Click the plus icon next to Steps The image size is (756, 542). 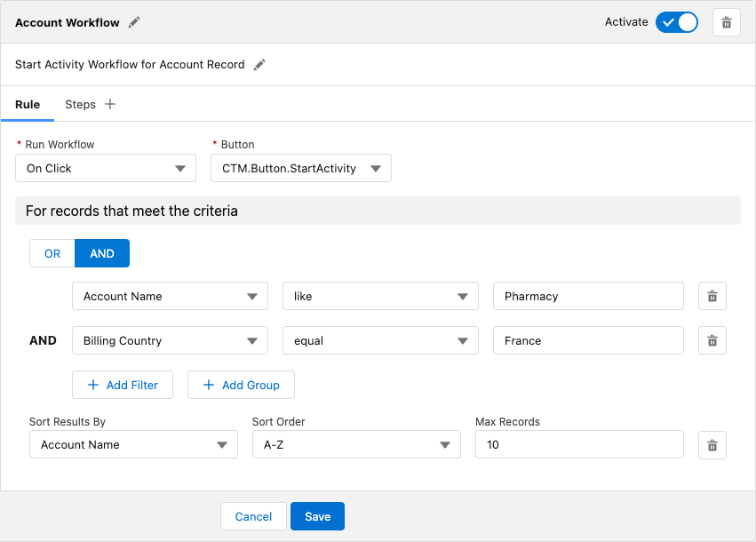click(111, 103)
